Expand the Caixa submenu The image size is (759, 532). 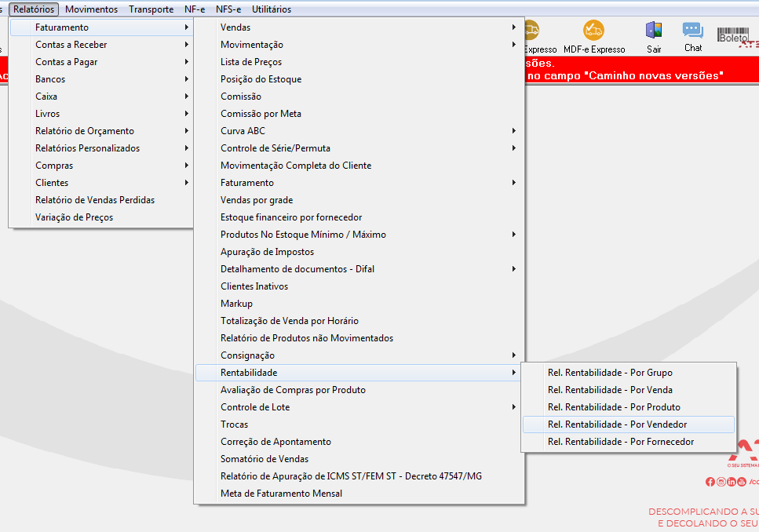pos(101,97)
